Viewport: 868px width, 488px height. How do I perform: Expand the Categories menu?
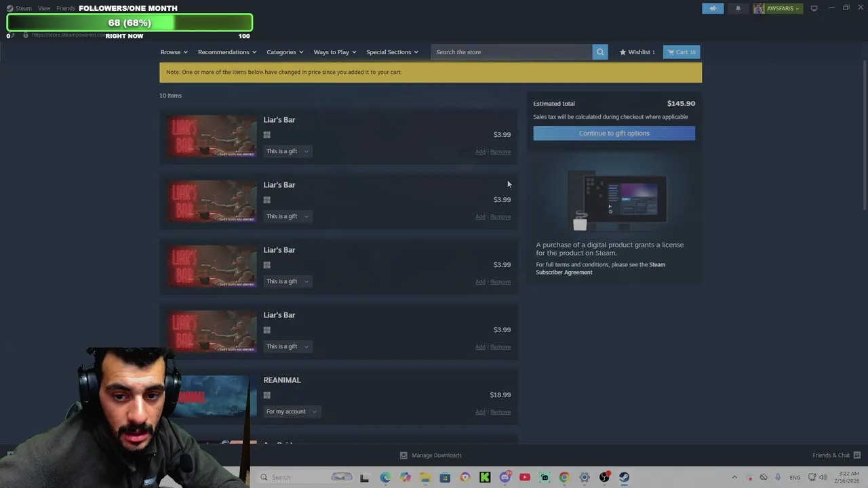tap(285, 52)
